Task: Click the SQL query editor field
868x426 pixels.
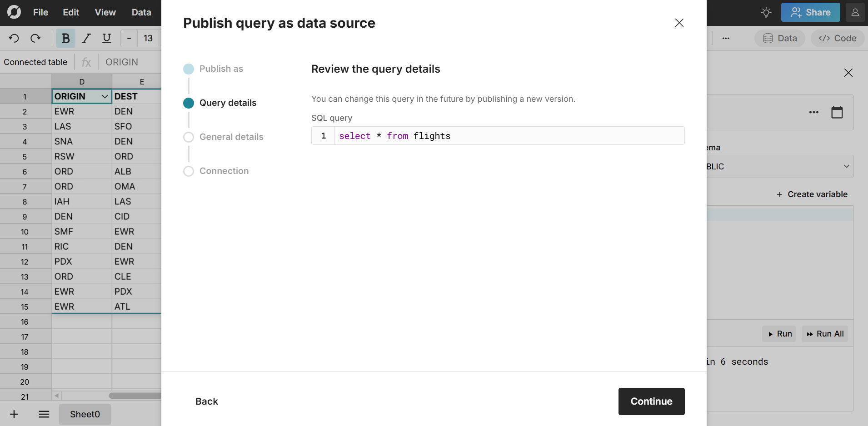Action: tap(509, 136)
